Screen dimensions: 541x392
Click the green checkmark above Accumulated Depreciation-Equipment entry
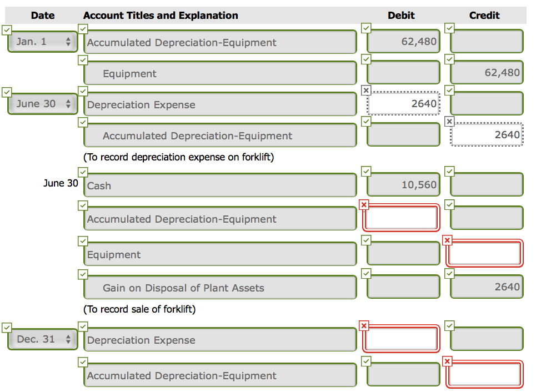click(x=83, y=28)
